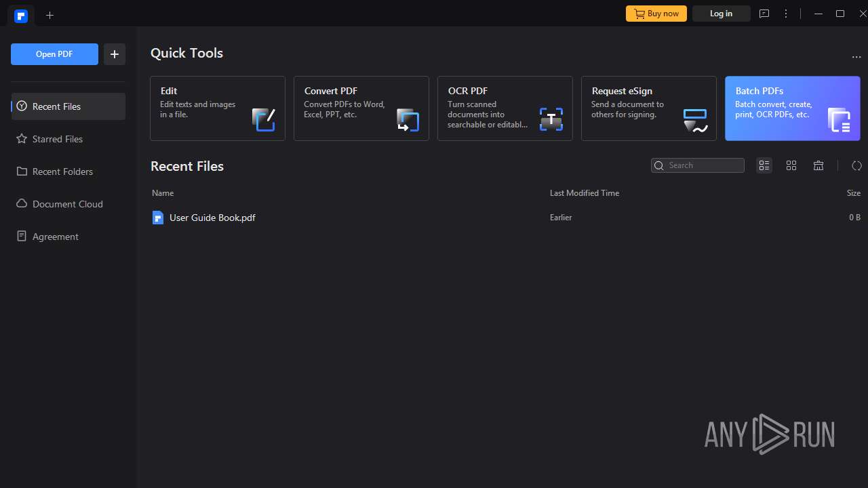Click the Agreement document icon

pos(22,237)
